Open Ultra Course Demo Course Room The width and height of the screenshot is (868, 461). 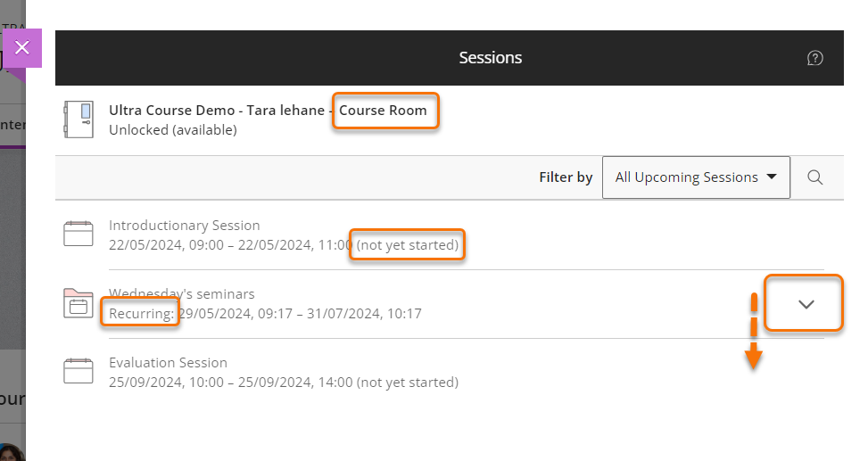[268, 111]
